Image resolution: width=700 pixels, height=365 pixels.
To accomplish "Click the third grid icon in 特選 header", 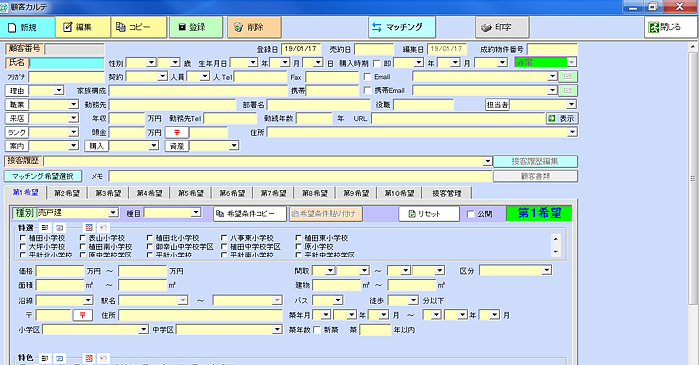I will point(89,228).
